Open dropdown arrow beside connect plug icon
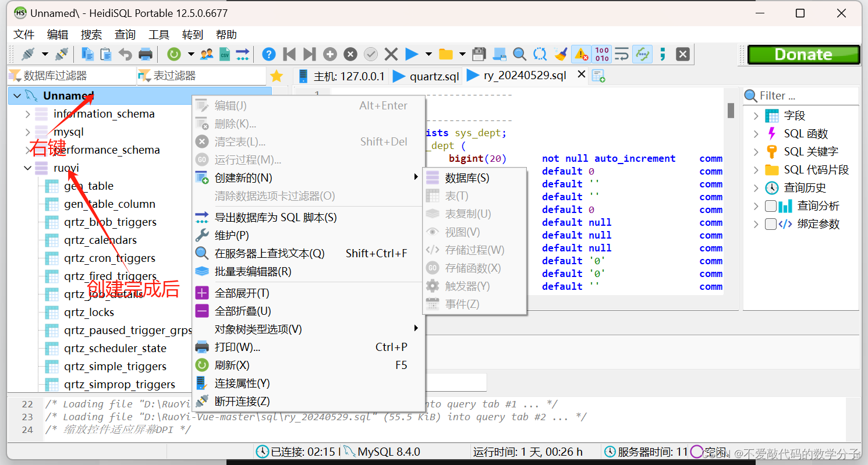Image resolution: width=868 pixels, height=465 pixels. [x=45, y=54]
